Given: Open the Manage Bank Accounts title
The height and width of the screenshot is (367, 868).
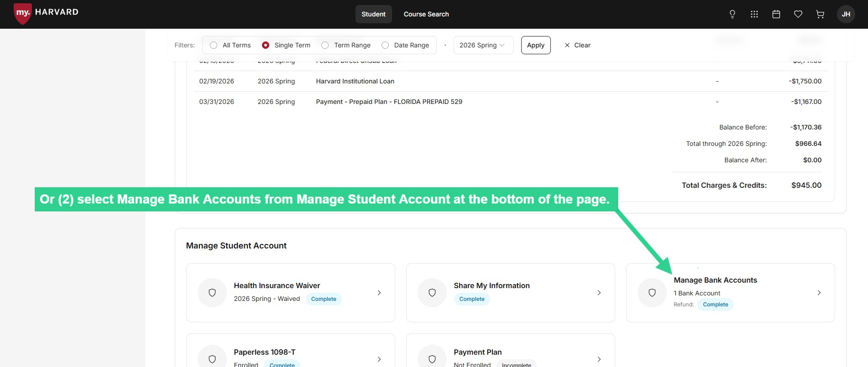Looking at the screenshot, I should pyautogui.click(x=715, y=280).
